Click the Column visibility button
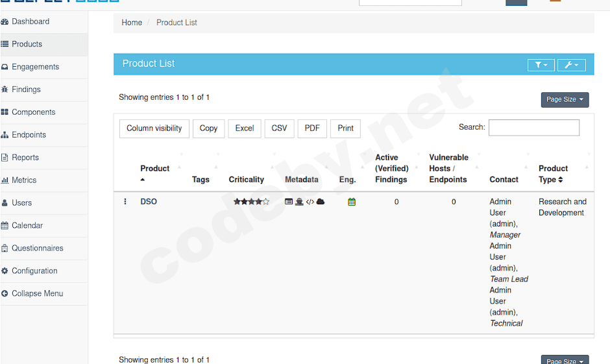610x364 pixels. point(154,128)
